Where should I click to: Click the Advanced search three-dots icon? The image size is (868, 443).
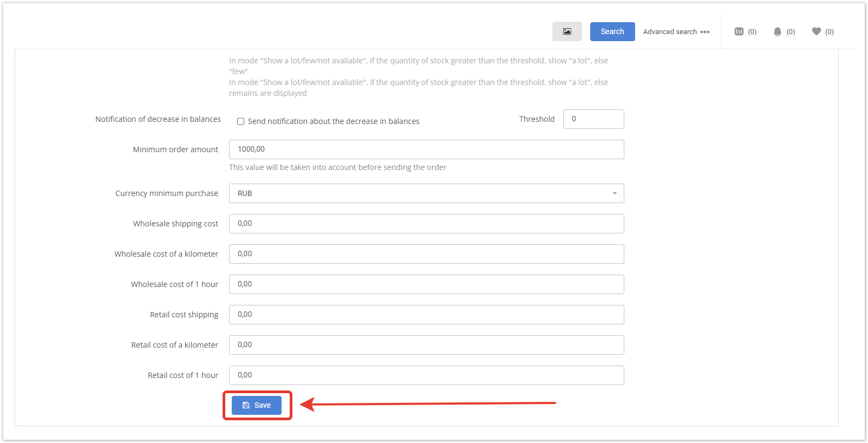(x=704, y=32)
